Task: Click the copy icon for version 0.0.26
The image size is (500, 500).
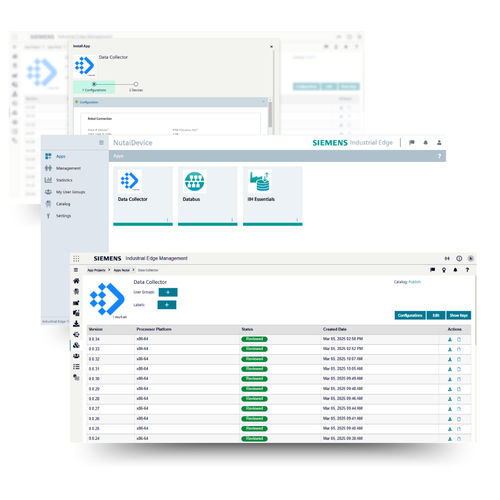Action: coord(459,419)
